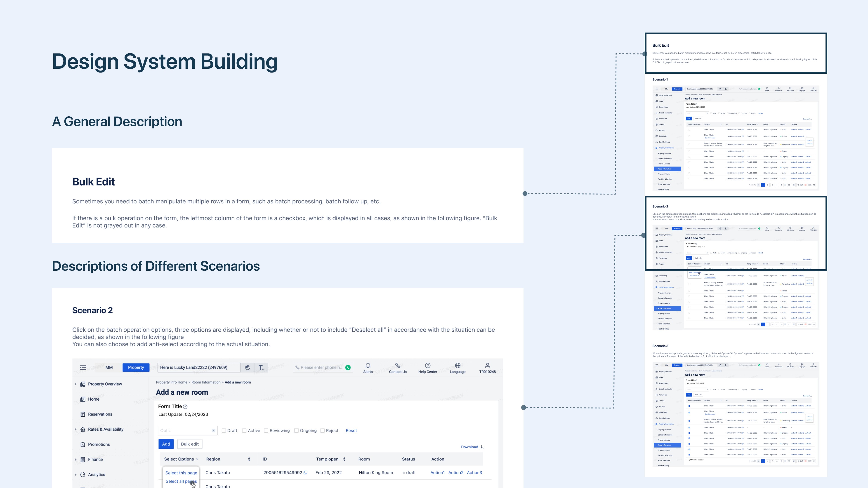This screenshot has width=868, height=488.
Task: Go to Room Information breadcrumb
Action: point(206,382)
